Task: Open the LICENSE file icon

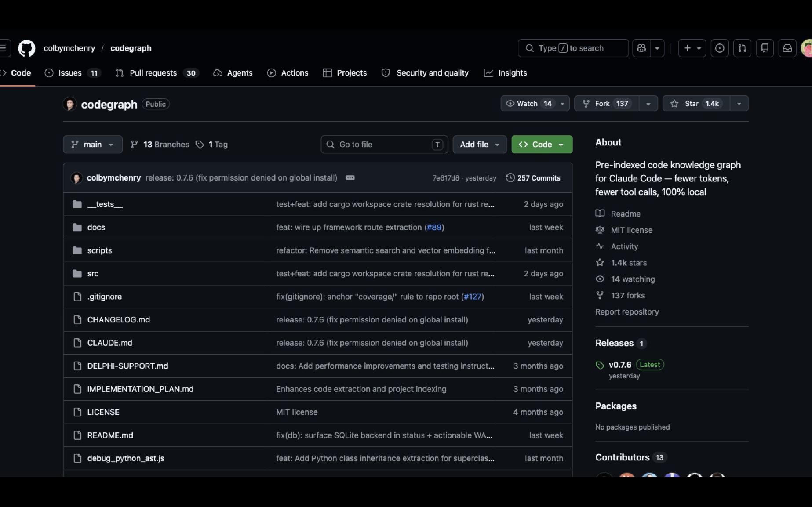Action: [77, 412]
